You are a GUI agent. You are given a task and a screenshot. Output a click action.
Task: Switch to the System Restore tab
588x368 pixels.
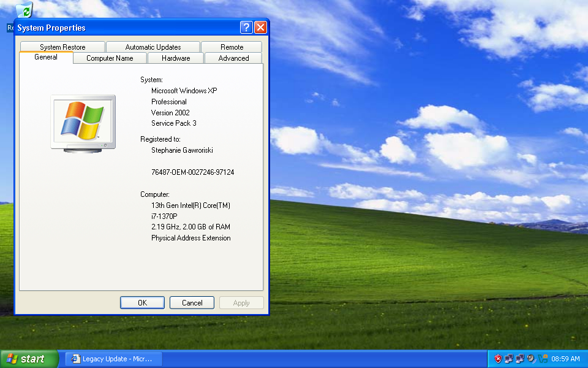[62, 47]
